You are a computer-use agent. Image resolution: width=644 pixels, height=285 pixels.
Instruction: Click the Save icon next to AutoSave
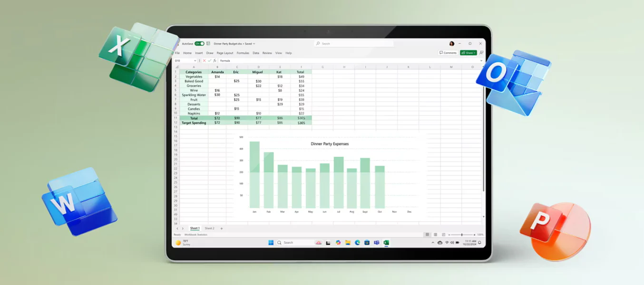(208, 44)
